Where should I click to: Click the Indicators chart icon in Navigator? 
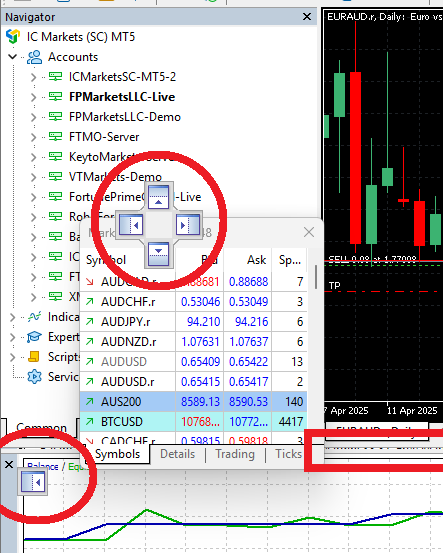click(x=35, y=317)
